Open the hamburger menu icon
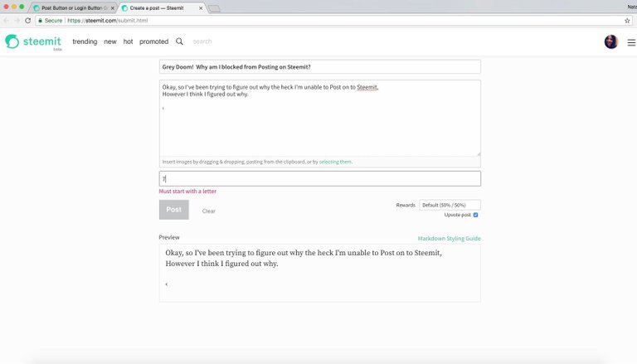637x364 pixels. (x=631, y=42)
